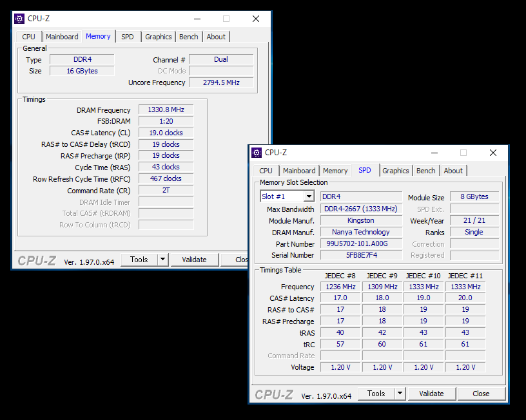Expand the Slot #1 memory slot dropdown
Image resolution: width=526 pixels, height=420 pixels.
[x=309, y=196]
